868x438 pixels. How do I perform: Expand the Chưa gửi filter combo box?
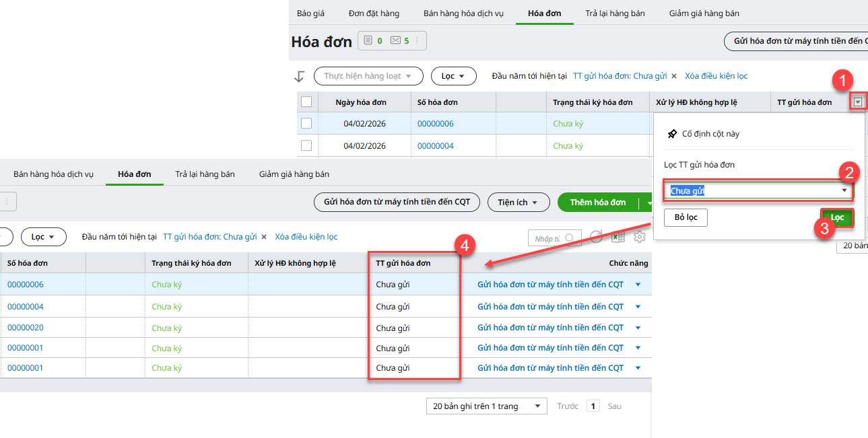844,191
